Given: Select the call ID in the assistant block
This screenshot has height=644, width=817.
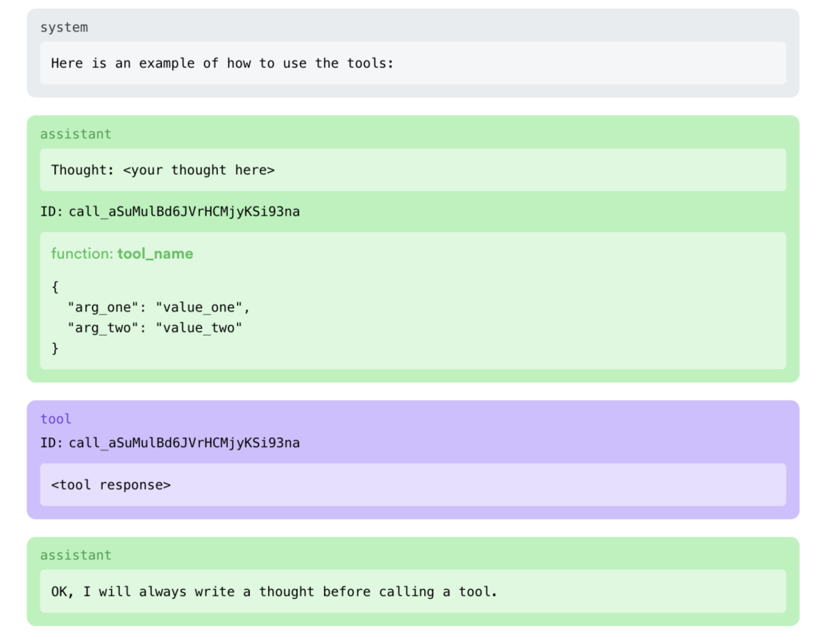Looking at the screenshot, I should (184, 212).
